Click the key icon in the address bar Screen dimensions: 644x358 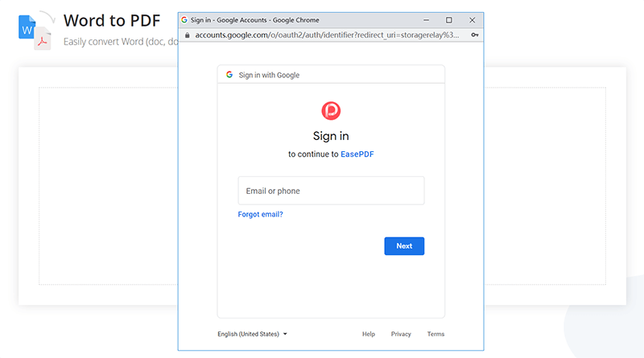[x=475, y=35]
